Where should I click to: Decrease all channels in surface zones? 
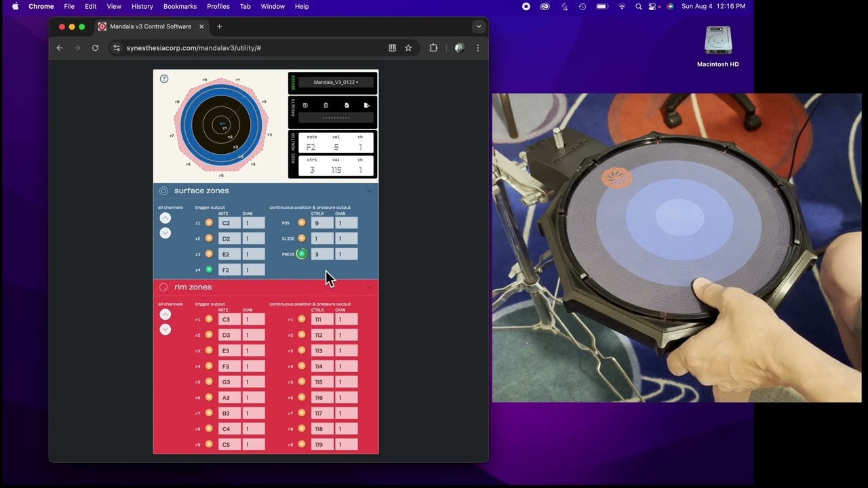click(165, 233)
